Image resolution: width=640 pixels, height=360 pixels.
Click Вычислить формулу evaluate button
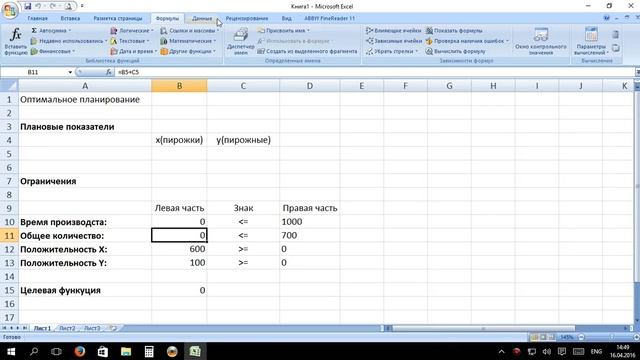tap(456, 51)
